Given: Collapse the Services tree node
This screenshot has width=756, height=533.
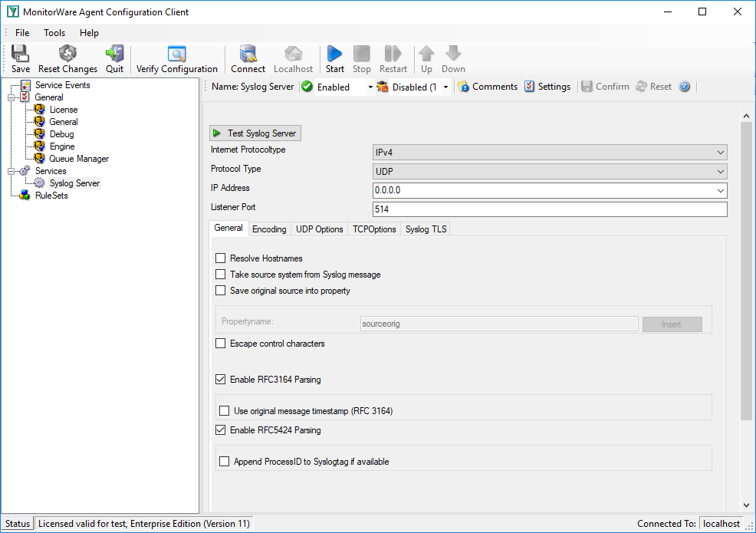Looking at the screenshot, I should (11, 171).
